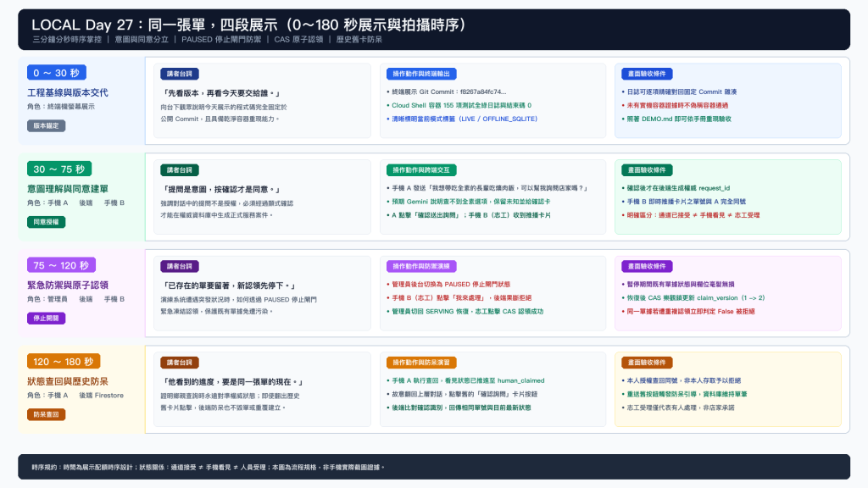Click the line '終端展示 Git Commit：f8267a84fc74...'
Image resolution: width=868 pixels, height=488 pixels.
click(x=446, y=91)
